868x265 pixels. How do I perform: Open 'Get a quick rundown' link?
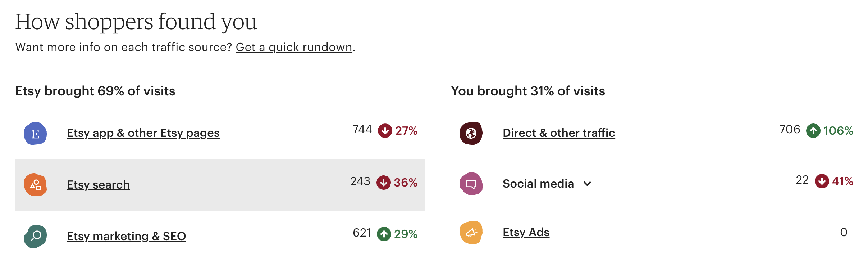[x=294, y=47]
